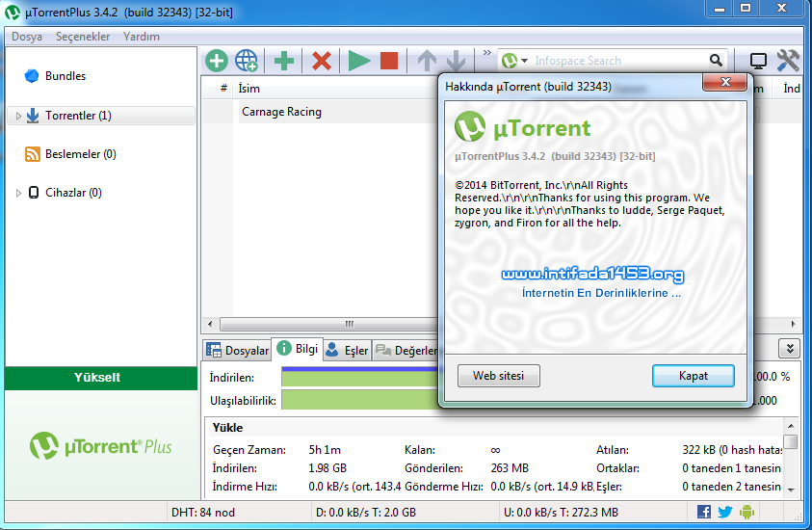Expand the Torrentler tree arrow
Screen dimensions: 812x530
pos(18,116)
